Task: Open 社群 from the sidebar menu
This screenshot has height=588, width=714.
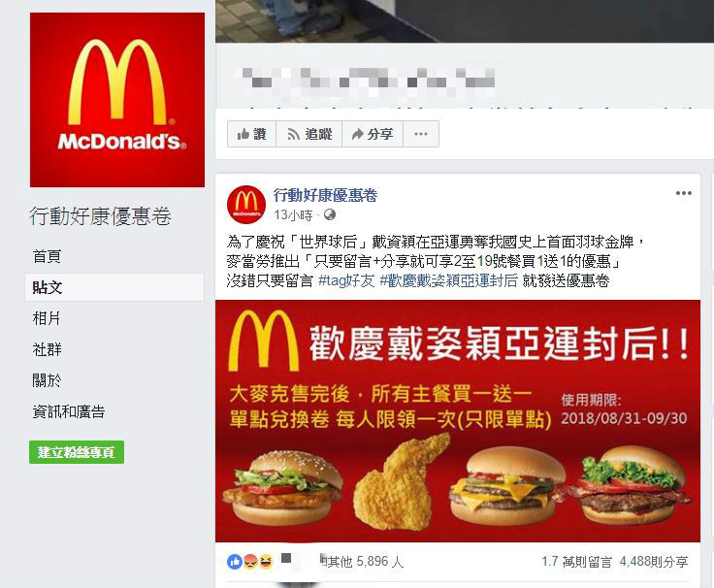Action: (x=47, y=349)
